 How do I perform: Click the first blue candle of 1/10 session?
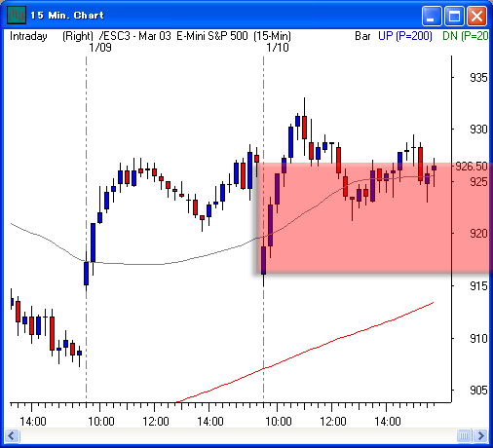click(x=263, y=260)
